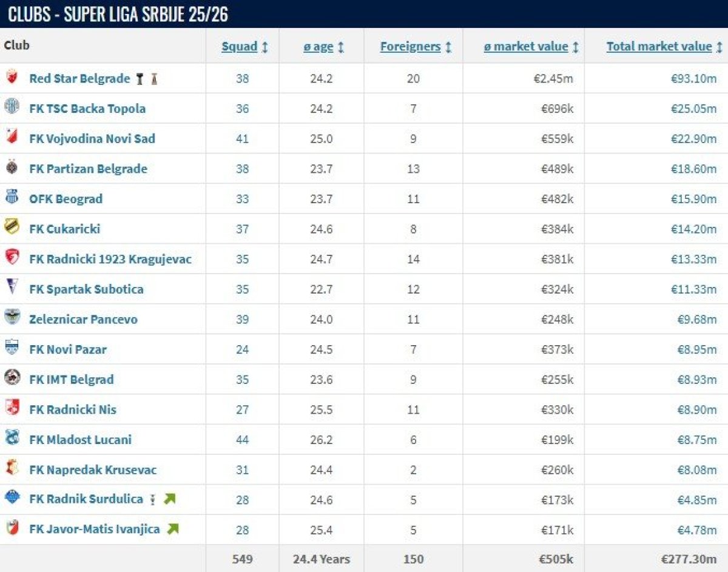Image resolution: width=728 pixels, height=572 pixels.
Task: Click the green promoted arrow beside Javor-Matis Ivanjica
Action: click(x=173, y=529)
